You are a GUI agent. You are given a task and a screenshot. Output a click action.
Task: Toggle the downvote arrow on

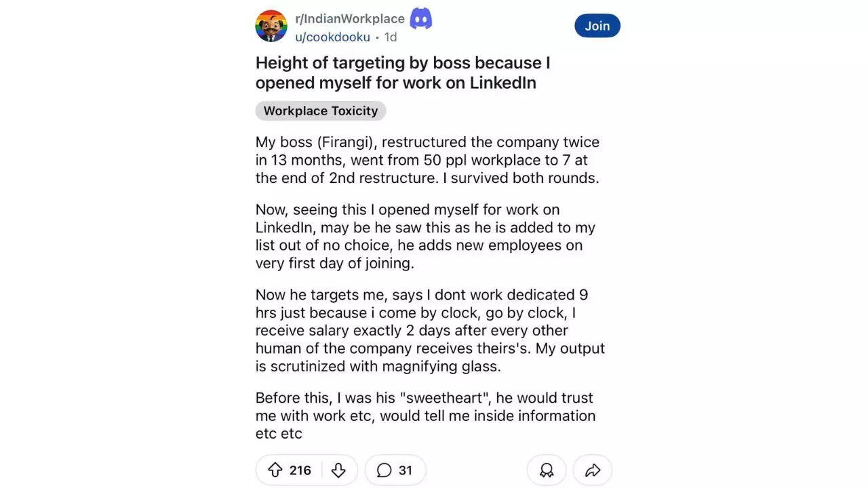(x=338, y=470)
